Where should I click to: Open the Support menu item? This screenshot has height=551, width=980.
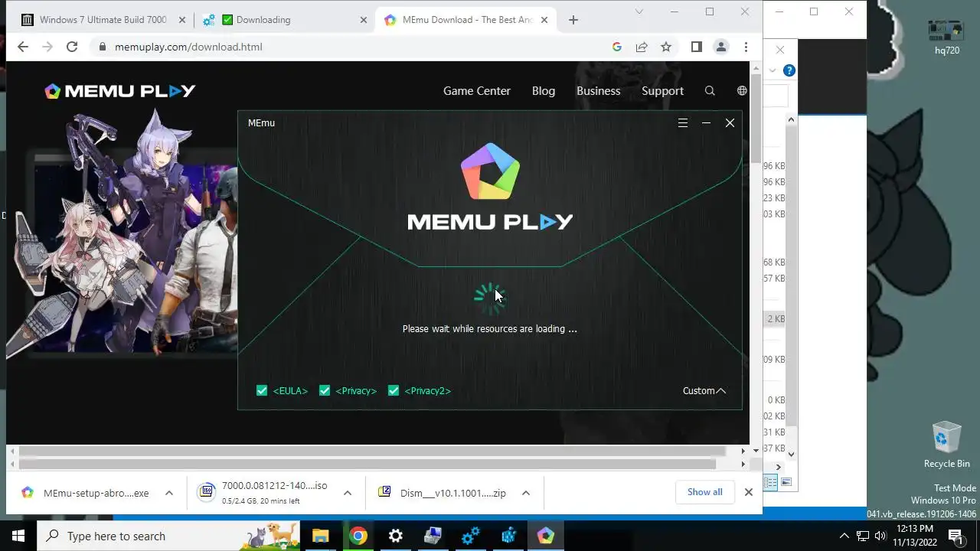(662, 90)
